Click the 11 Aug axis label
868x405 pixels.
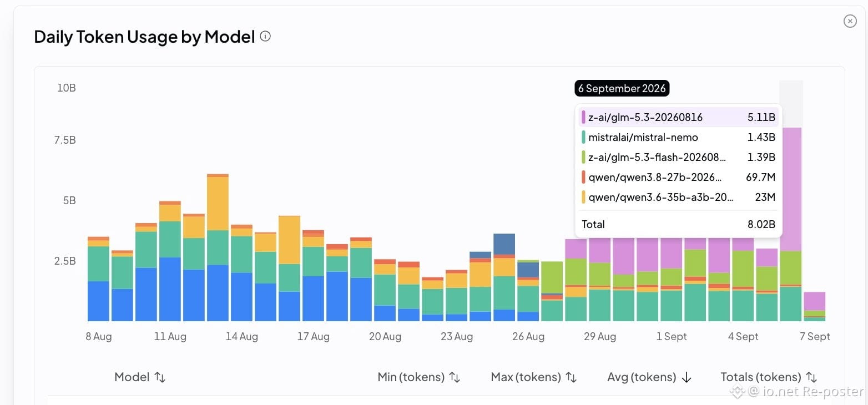pyautogui.click(x=170, y=337)
